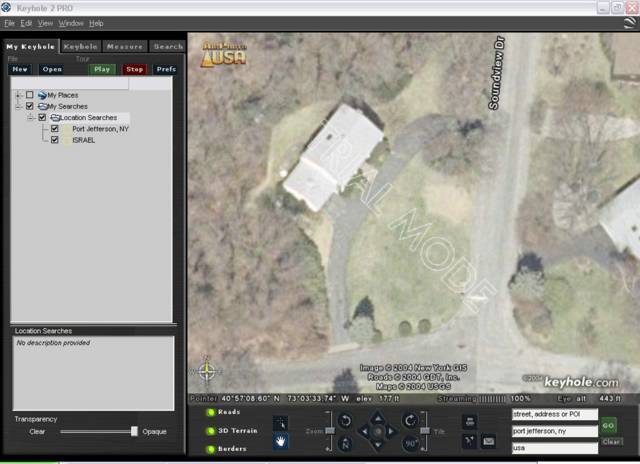Open the View menu
Screen dimensions: 640x464
pyautogui.click(x=45, y=23)
